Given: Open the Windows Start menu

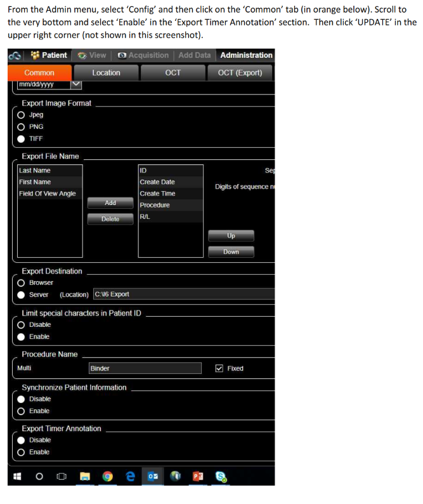Looking at the screenshot, I should 17,476.
